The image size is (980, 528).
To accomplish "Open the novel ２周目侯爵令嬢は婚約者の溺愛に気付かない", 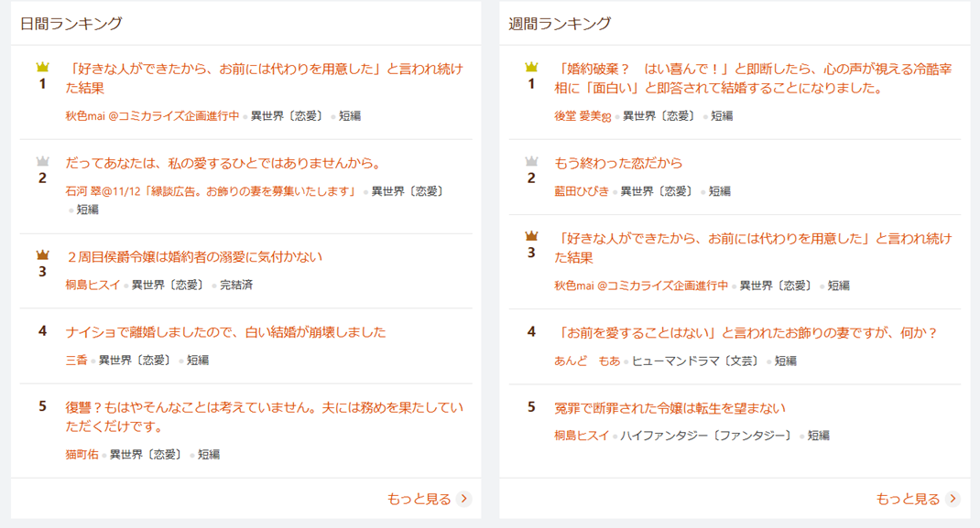I will pyautogui.click(x=194, y=257).
